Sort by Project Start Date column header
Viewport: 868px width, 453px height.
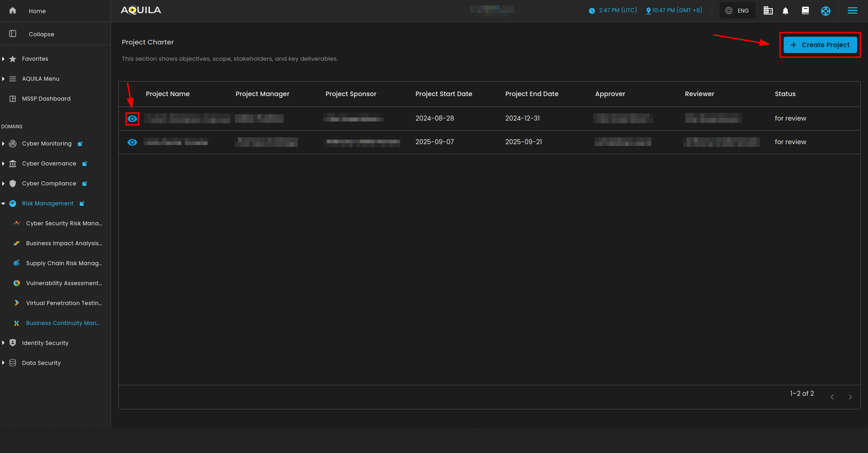(x=444, y=94)
